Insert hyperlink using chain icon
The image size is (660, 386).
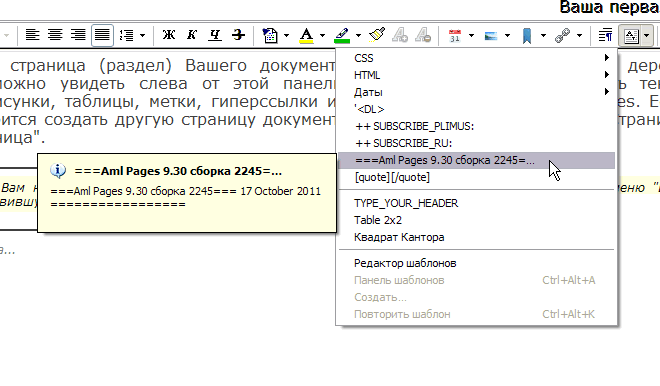point(562,36)
